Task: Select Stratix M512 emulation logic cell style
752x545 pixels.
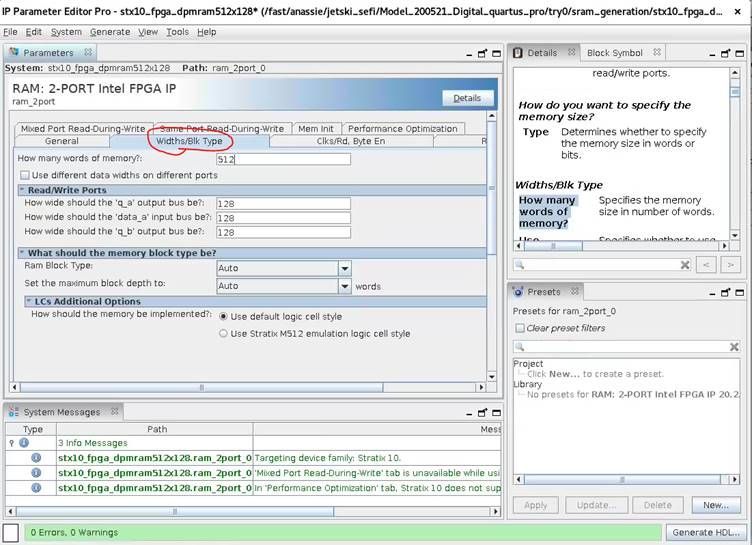Action: coord(223,334)
